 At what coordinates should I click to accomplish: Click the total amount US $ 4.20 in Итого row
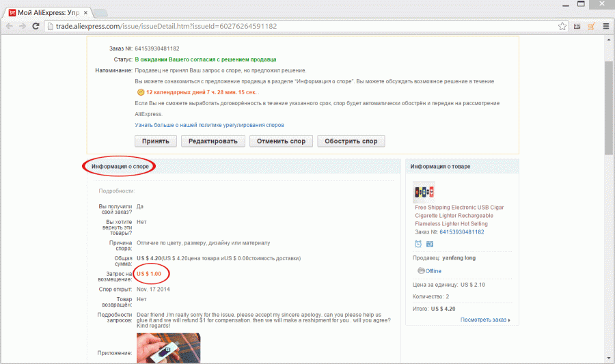click(x=443, y=309)
